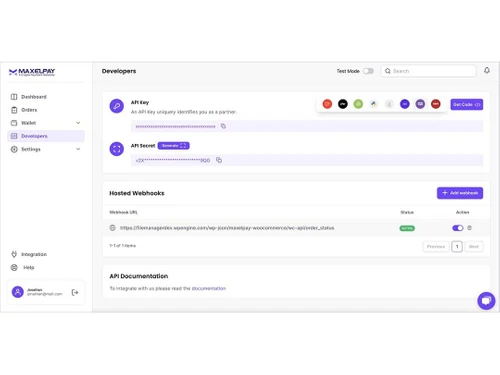Copy the API Secret value
Screen dimensions: 500x375
point(219,160)
